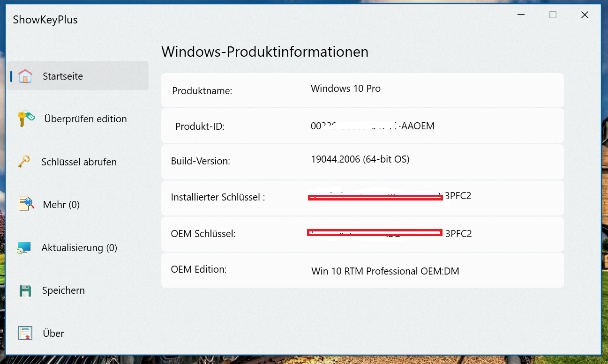The image size is (608, 364).
Task: Click the Produkt-ID value ending in AAOEM
Action: tap(372, 126)
